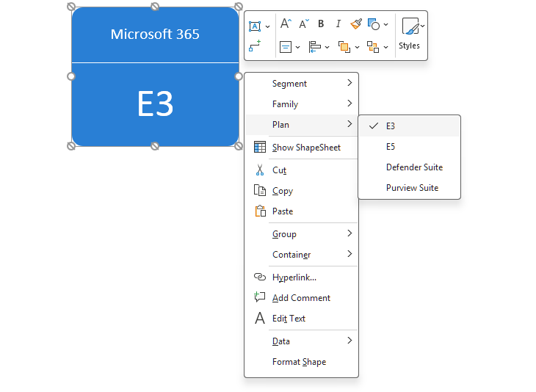Screen dimensions: 536x392
Task: Open the Styles gallery
Action: click(x=412, y=35)
